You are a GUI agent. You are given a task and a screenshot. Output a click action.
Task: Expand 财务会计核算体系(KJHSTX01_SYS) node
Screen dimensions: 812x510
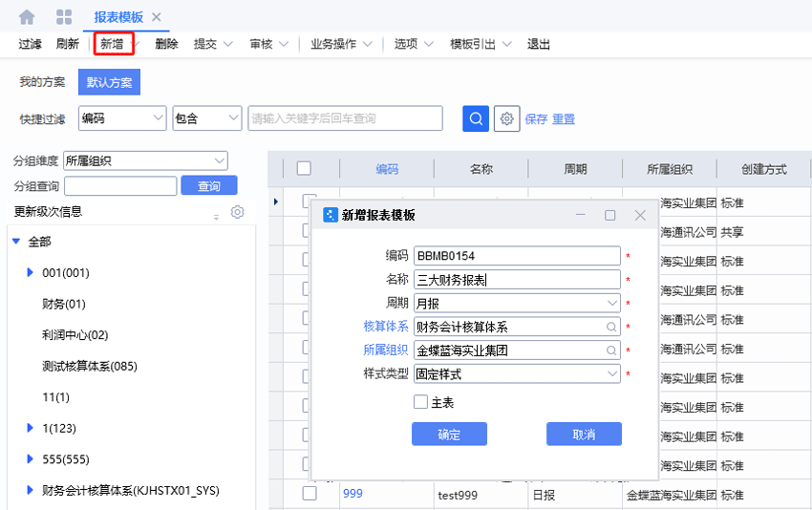pyautogui.click(x=30, y=490)
